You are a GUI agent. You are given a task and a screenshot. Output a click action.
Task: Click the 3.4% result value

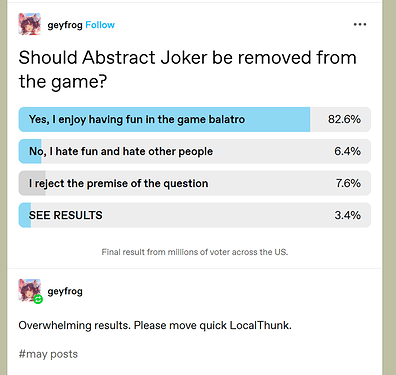pyautogui.click(x=347, y=215)
